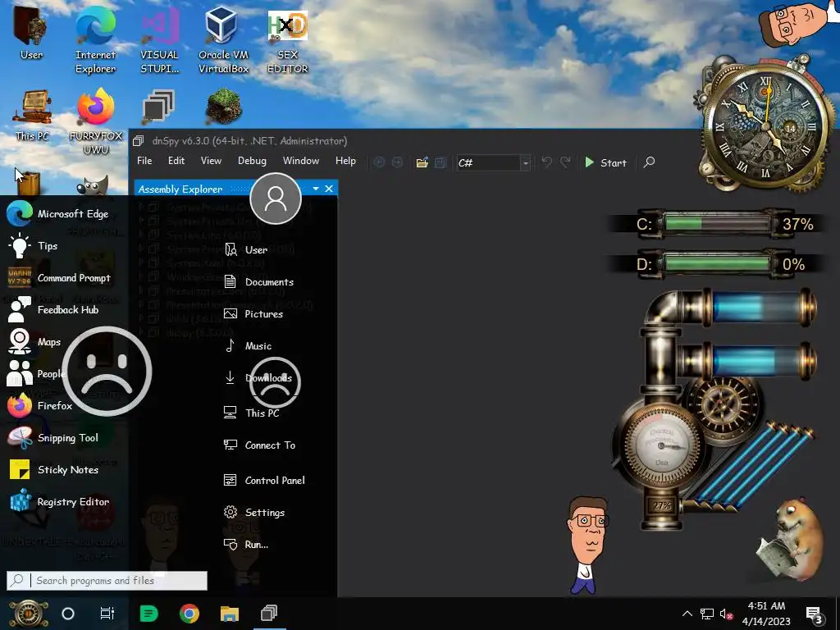Screen dimensions: 840x630
Task: Open the dnSpy File menu
Action: pos(144,161)
